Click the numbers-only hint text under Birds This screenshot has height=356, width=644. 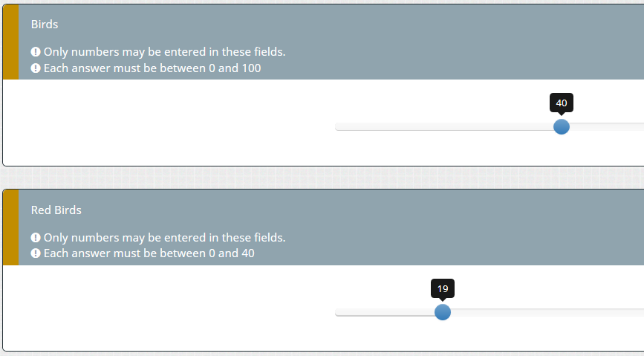click(x=164, y=52)
